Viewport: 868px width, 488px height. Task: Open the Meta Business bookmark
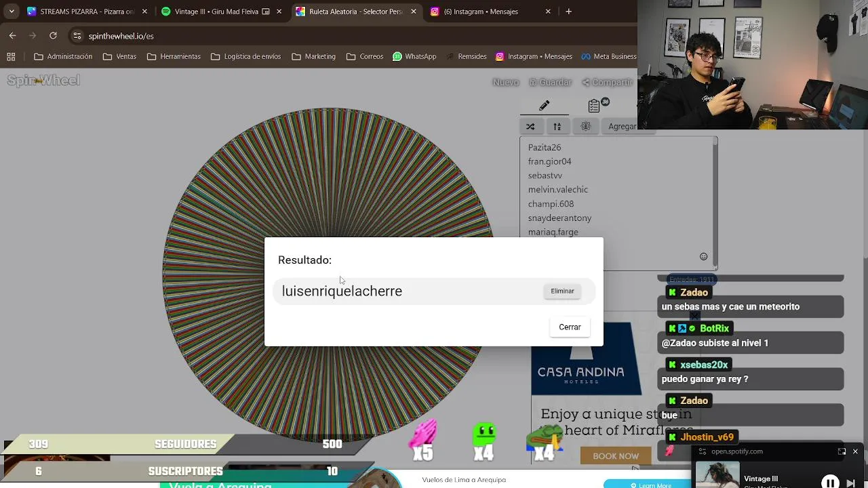pyautogui.click(x=608, y=57)
